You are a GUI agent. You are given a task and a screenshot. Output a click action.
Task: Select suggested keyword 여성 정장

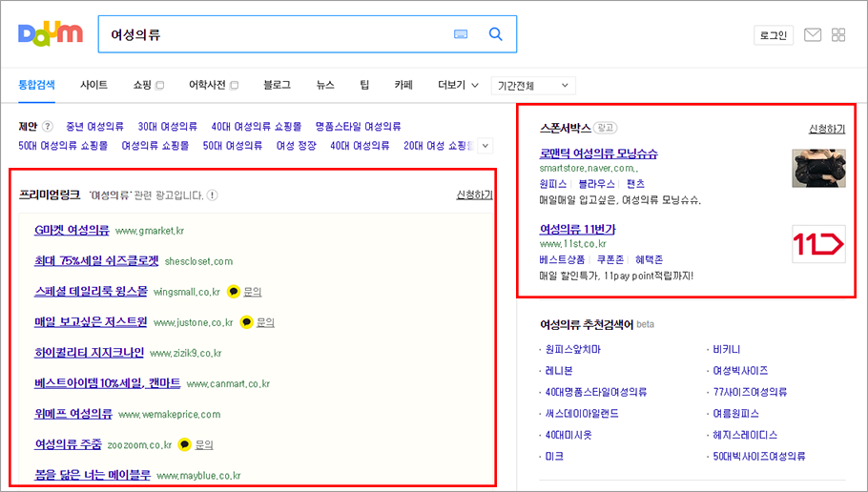pos(296,146)
